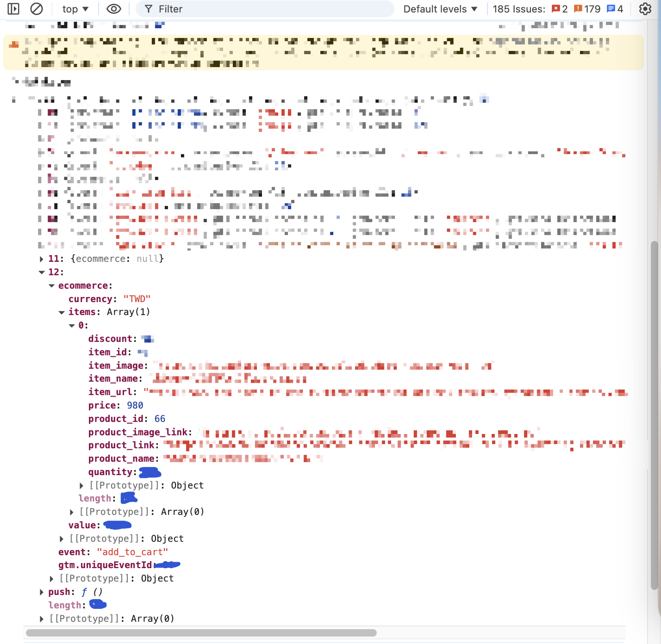Expand the Prototype Object below value
This screenshot has width=661, height=644.
(62, 539)
